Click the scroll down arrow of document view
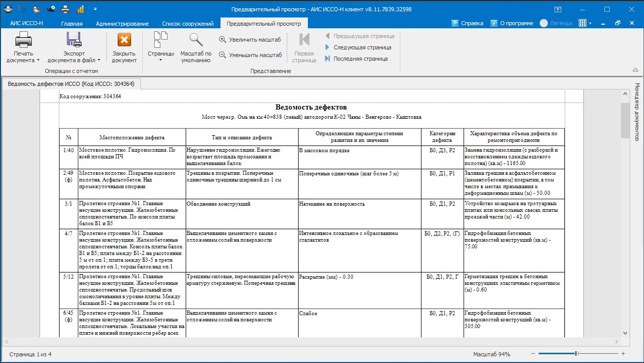The width and height of the screenshot is (644, 363). click(x=624, y=333)
